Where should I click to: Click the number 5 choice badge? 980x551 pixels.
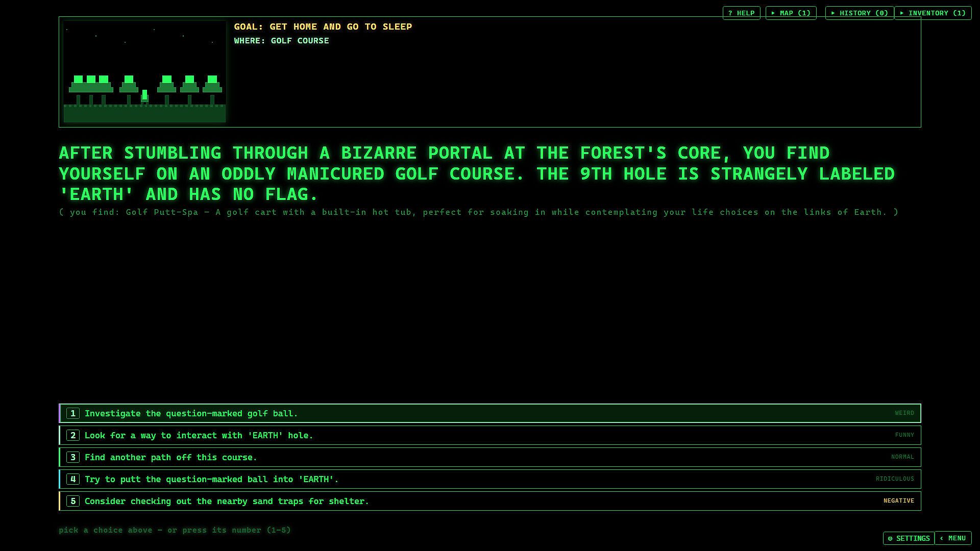[73, 501]
